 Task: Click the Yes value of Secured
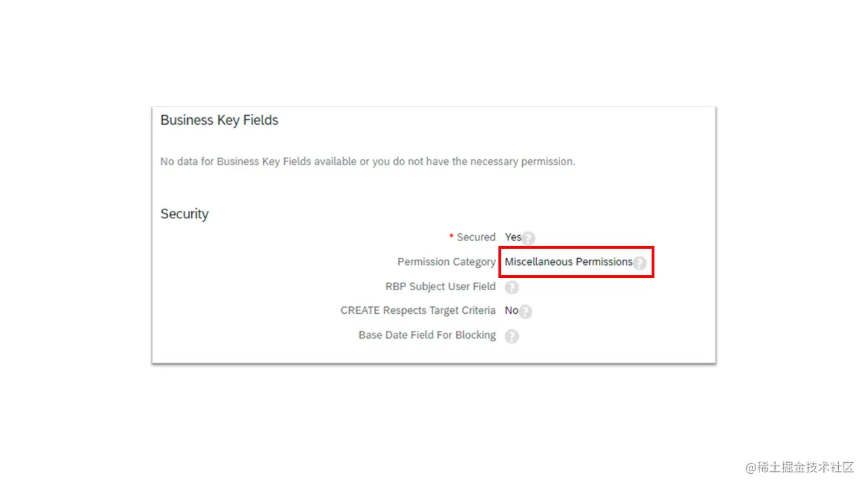tap(513, 237)
